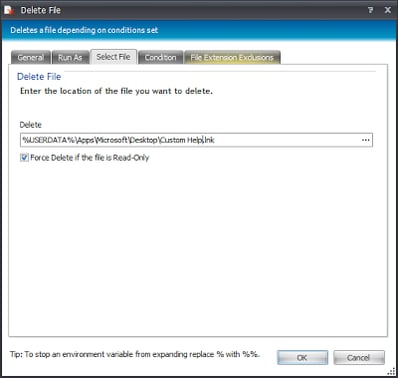Close the Delete File dialog window
Viewport: 398px width, 378px height.
(388, 10)
